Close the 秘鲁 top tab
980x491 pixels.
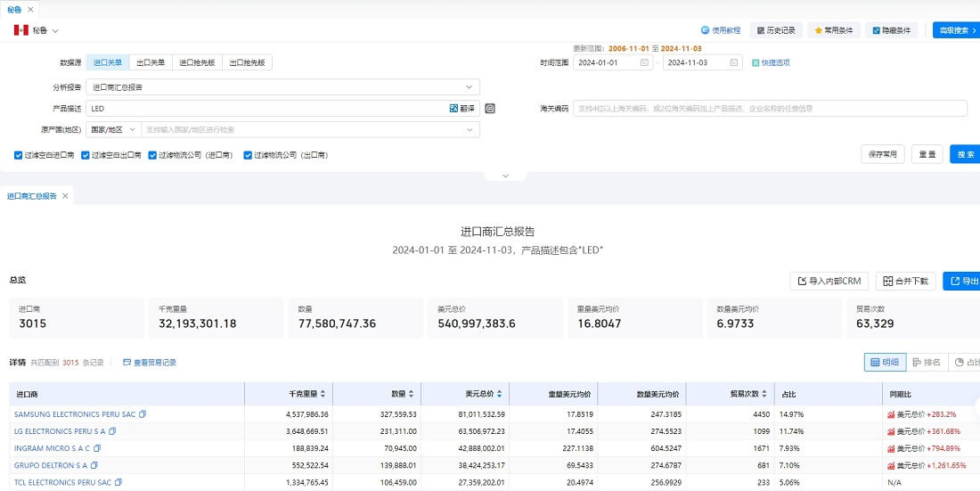[x=30, y=10]
